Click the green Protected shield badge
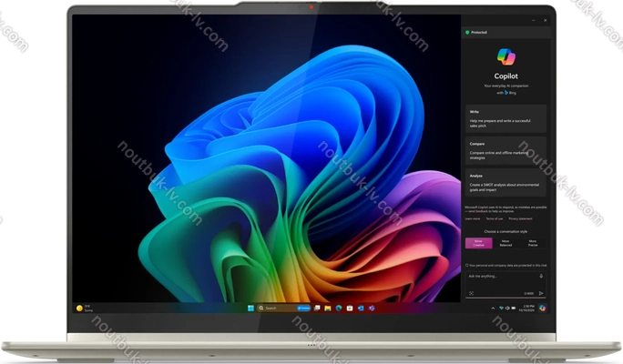 point(475,32)
